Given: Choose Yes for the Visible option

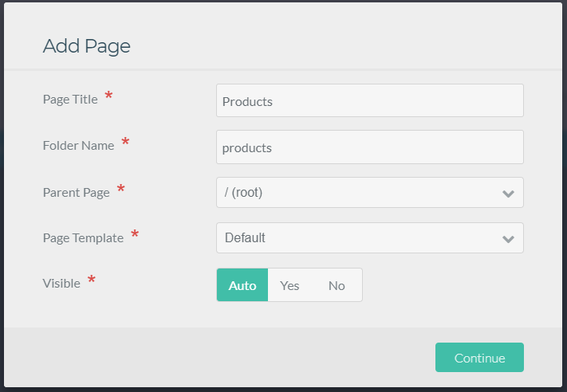Looking at the screenshot, I should tap(289, 285).
